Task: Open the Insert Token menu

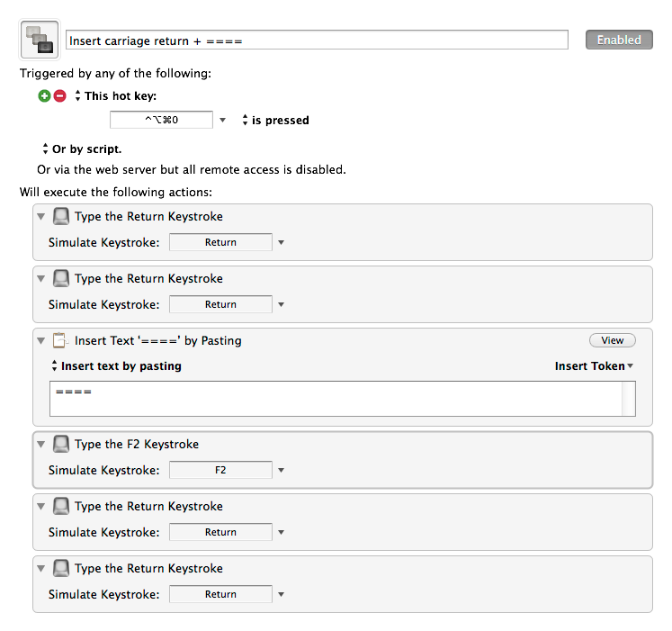Action: click(x=594, y=365)
